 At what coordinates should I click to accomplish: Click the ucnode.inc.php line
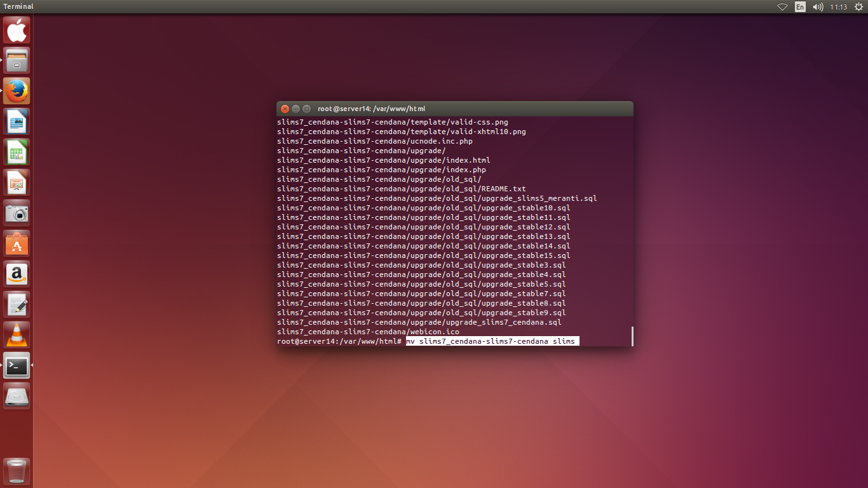coord(375,141)
